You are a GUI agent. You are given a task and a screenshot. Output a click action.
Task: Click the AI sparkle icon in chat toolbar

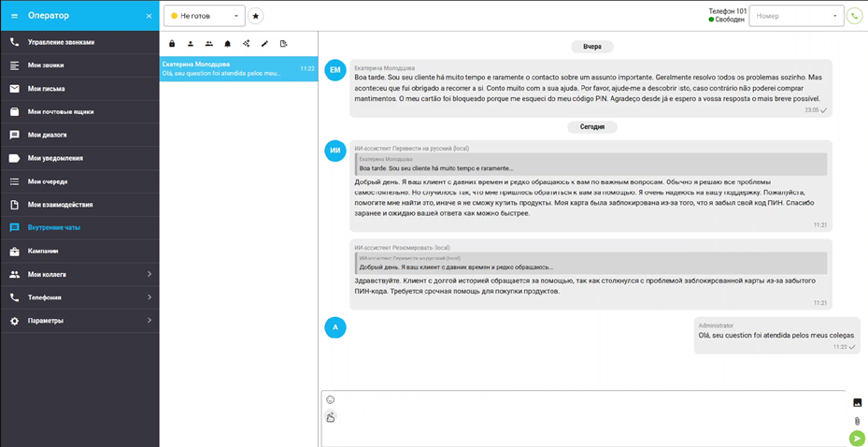click(x=247, y=43)
